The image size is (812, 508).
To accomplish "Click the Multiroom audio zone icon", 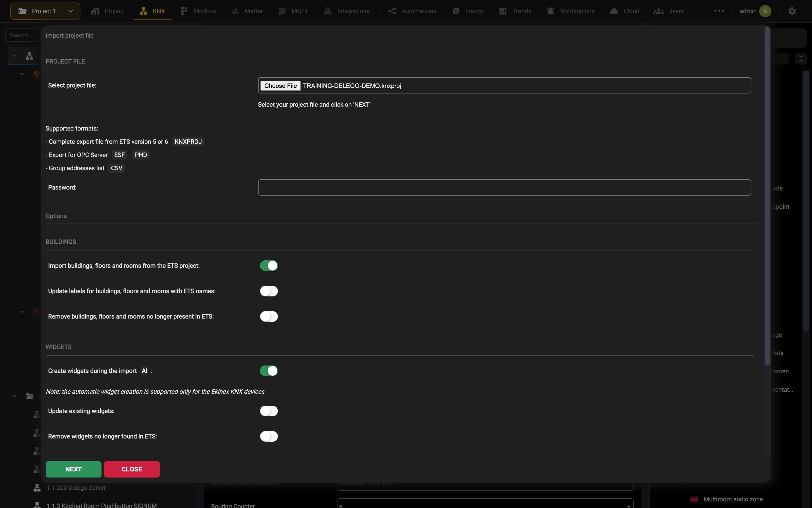I will [x=694, y=499].
